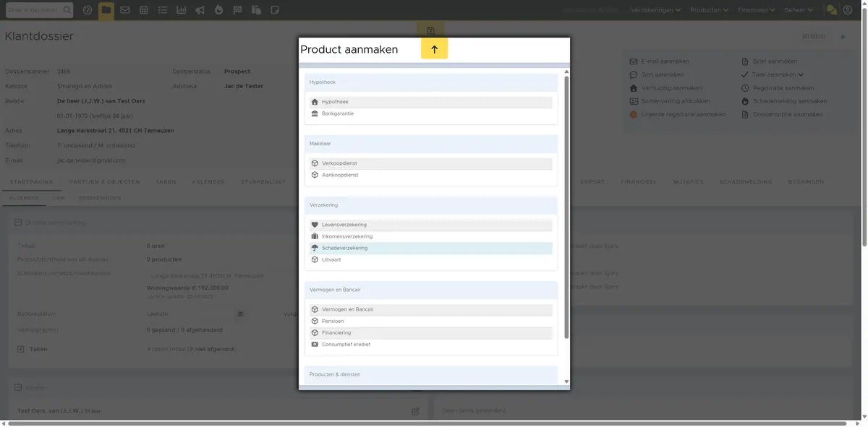Open the calendar icon in top bar
Screen dimensions: 868x427
pyautogui.click(x=144, y=10)
